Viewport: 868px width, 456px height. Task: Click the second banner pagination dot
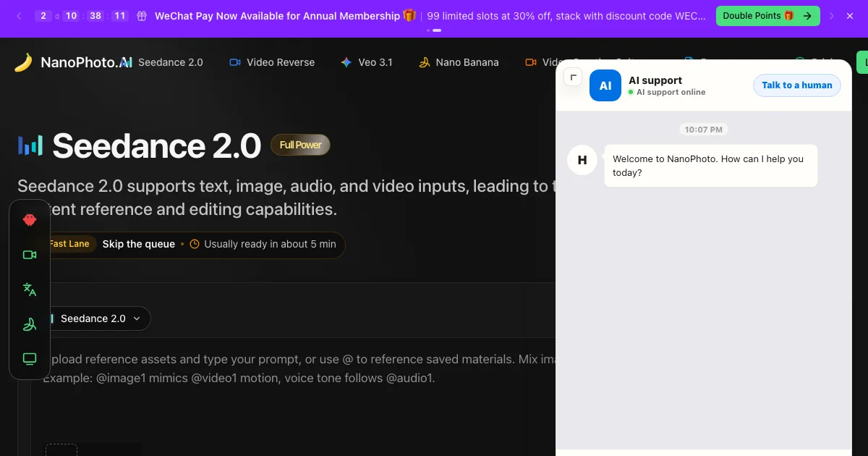(437, 30)
